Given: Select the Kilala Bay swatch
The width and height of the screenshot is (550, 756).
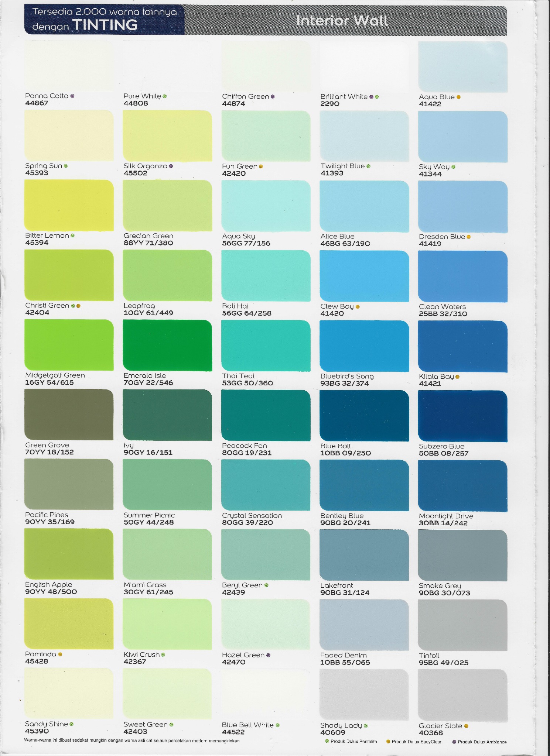Looking at the screenshot, I should (x=463, y=346).
